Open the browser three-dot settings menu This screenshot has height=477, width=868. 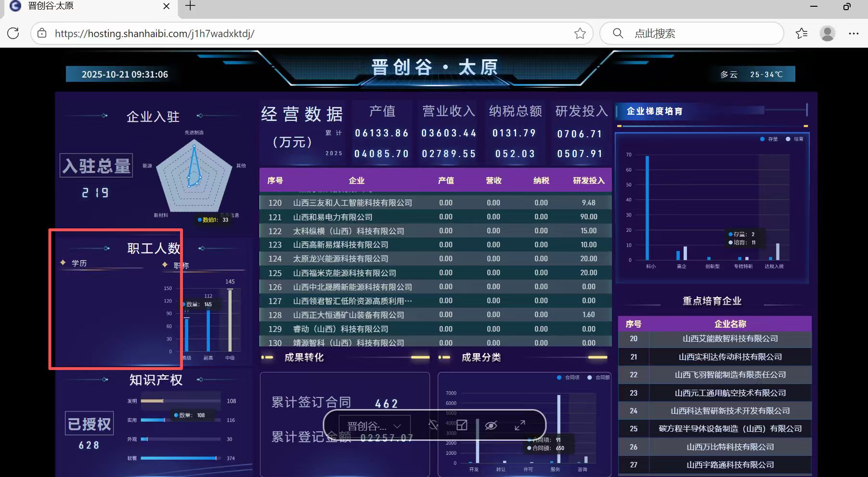click(x=854, y=33)
